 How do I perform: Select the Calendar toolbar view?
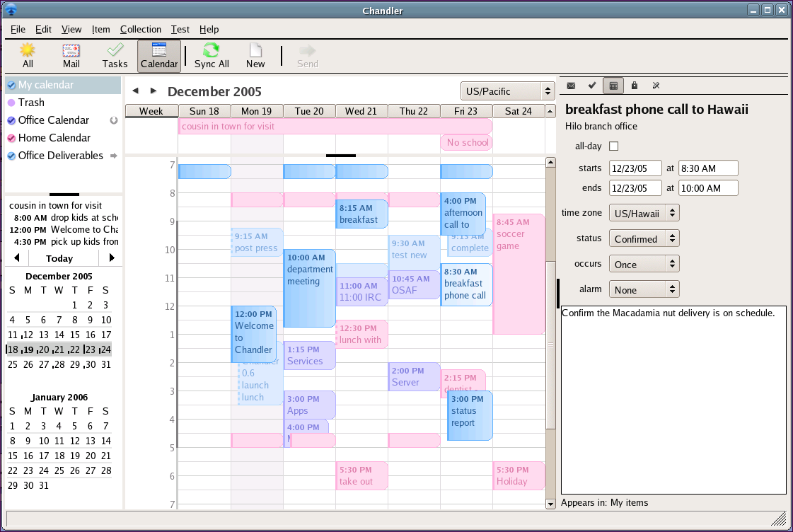tap(158, 56)
